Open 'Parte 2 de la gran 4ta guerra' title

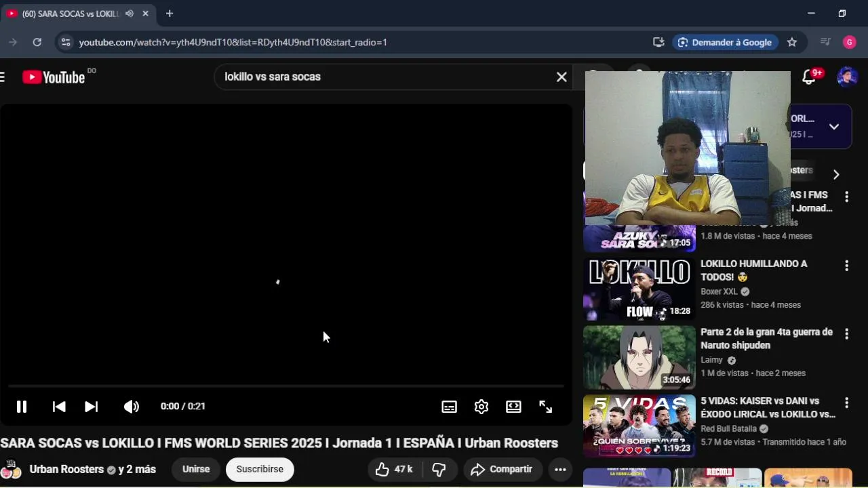(x=766, y=339)
